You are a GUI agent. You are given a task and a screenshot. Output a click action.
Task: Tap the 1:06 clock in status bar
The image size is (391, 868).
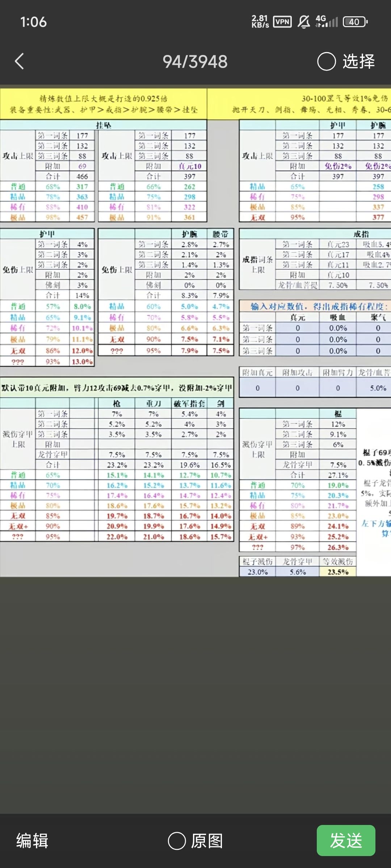coord(33,22)
